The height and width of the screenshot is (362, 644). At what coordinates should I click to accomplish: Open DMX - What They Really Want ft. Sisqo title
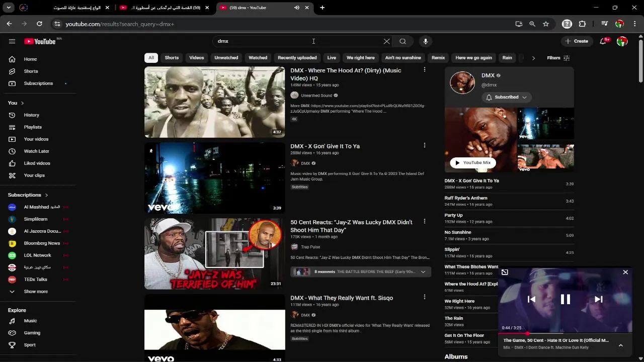point(342,298)
